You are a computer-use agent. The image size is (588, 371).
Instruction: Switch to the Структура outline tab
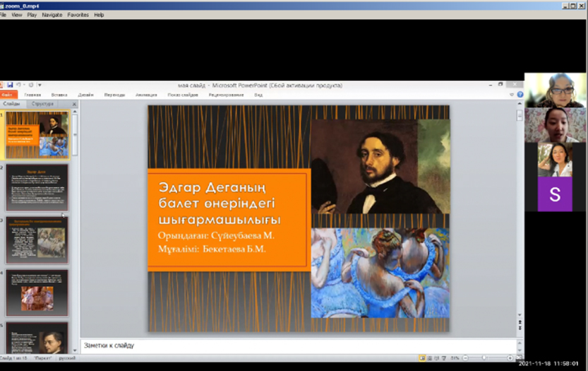pos(42,104)
